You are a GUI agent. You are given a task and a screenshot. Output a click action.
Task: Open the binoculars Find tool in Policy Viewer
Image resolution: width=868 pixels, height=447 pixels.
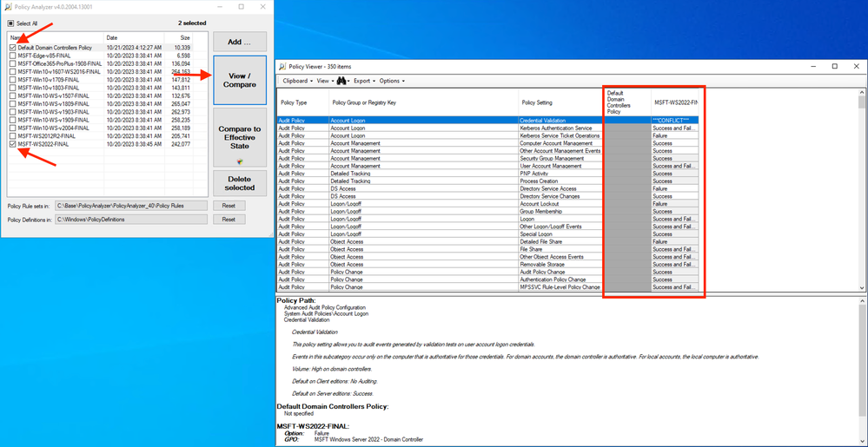click(x=341, y=81)
